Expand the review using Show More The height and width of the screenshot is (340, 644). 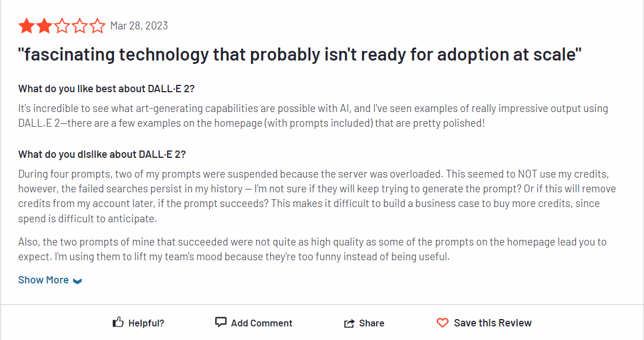(x=44, y=279)
